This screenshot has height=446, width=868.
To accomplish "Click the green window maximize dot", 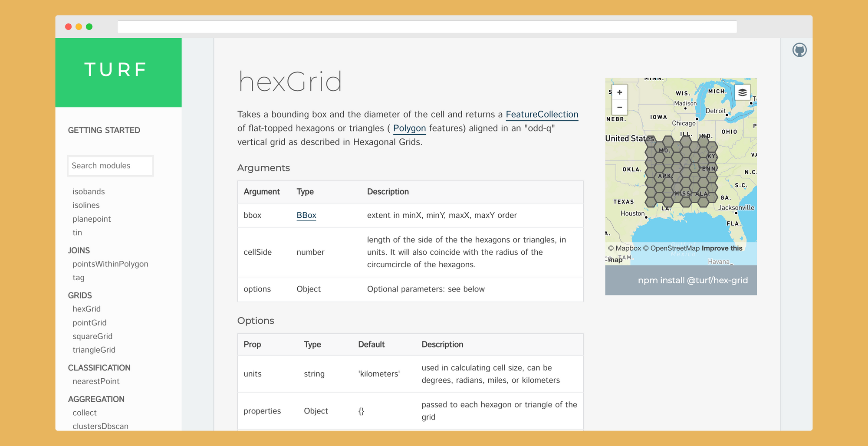I will (x=89, y=27).
